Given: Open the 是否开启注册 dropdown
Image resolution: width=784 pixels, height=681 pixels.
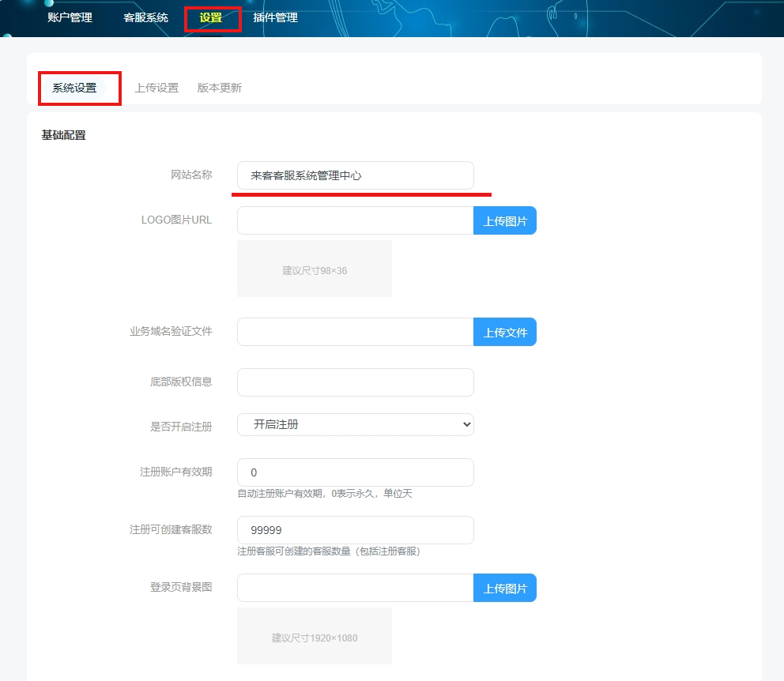Looking at the screenshot, I should click(x=355, y=424).
